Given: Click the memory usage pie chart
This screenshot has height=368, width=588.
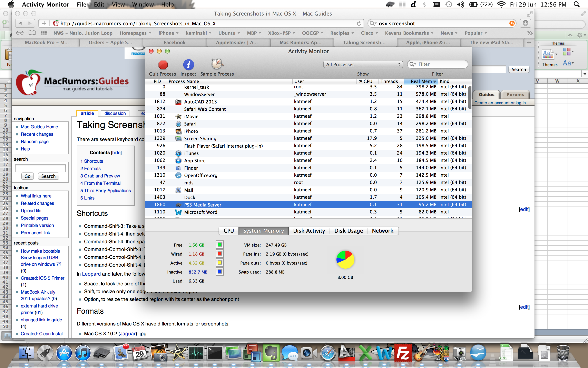Looking at the screenshot, I should coord(345,259).
